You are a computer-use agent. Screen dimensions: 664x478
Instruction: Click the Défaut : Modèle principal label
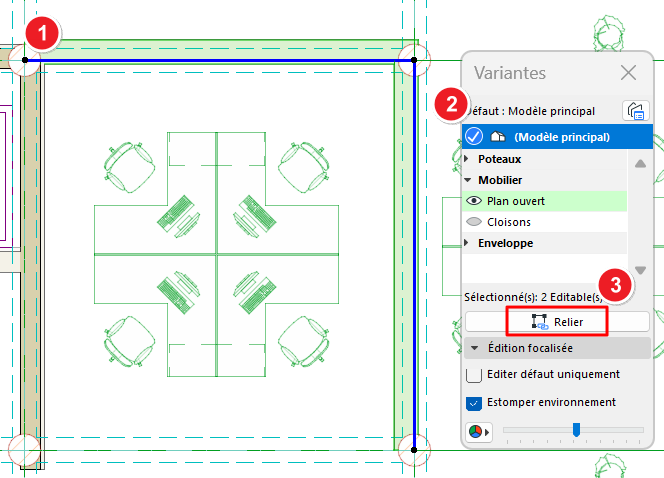531,111
